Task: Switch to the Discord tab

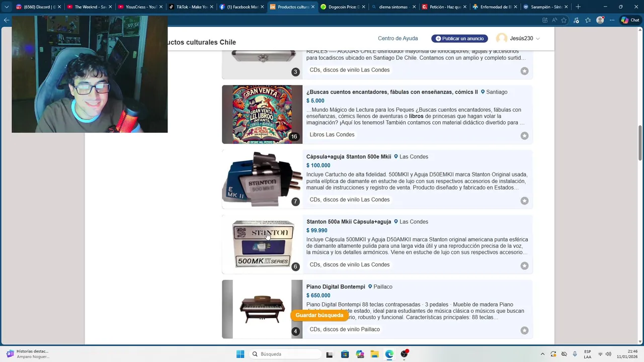Action: pyautogui.click(x=38, y=7)
